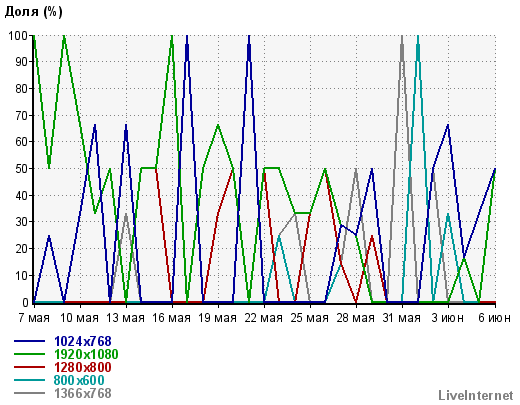This screenshot has width=520, height=405.
Task: Click the 0 value on the y-axis
Action: pos(25,303)
